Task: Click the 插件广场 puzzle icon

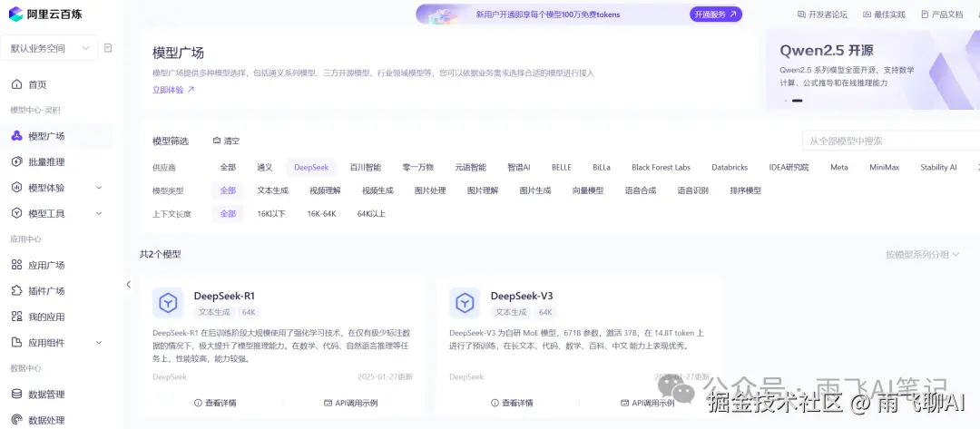Action: pos(17,291)
